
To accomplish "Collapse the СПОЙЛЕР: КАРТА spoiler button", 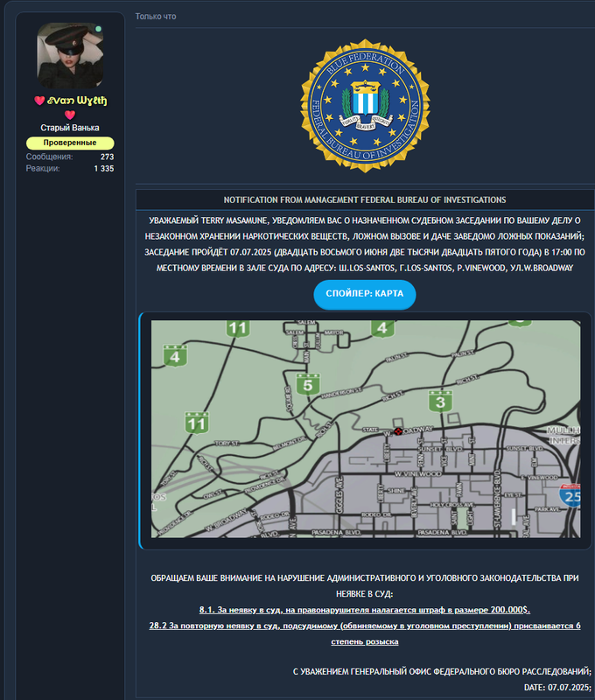I will (365, 294).
